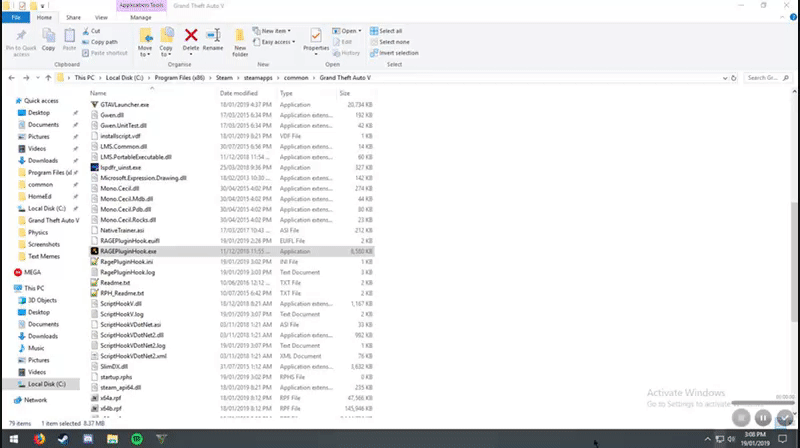Select ScriptHookV.dll file
Image resolution: width=800 pixels, height=448 pixels.
(121, 304)
